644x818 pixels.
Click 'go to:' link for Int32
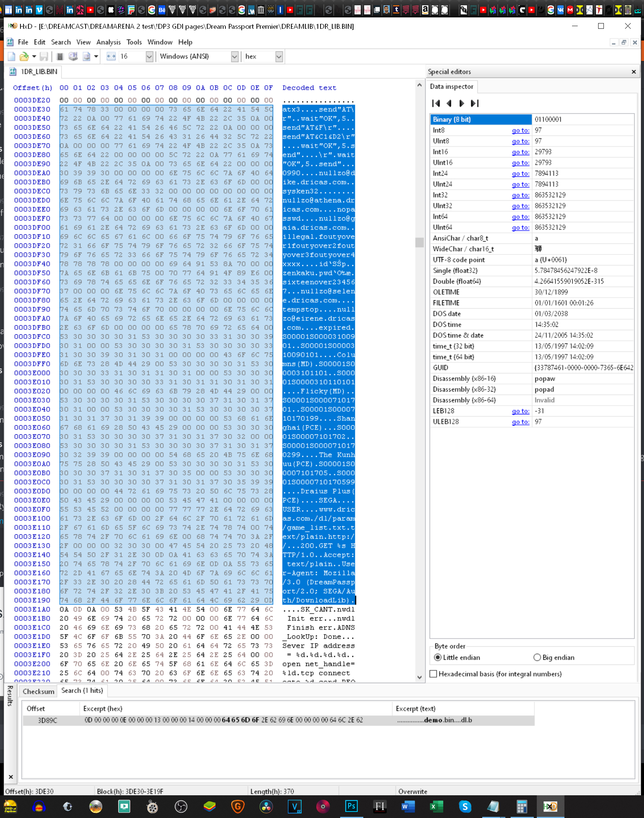point(521,195)
